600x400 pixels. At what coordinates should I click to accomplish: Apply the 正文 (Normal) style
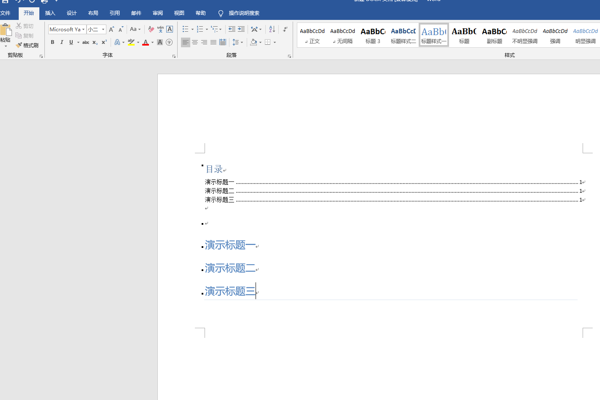(x=312, y=35)
